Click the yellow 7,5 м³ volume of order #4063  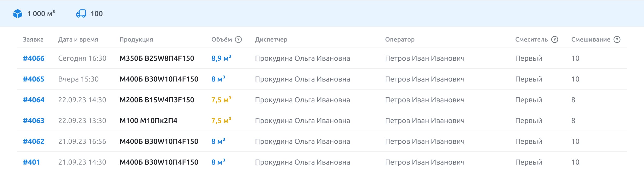pyautogui.click(x=220, y=120)
